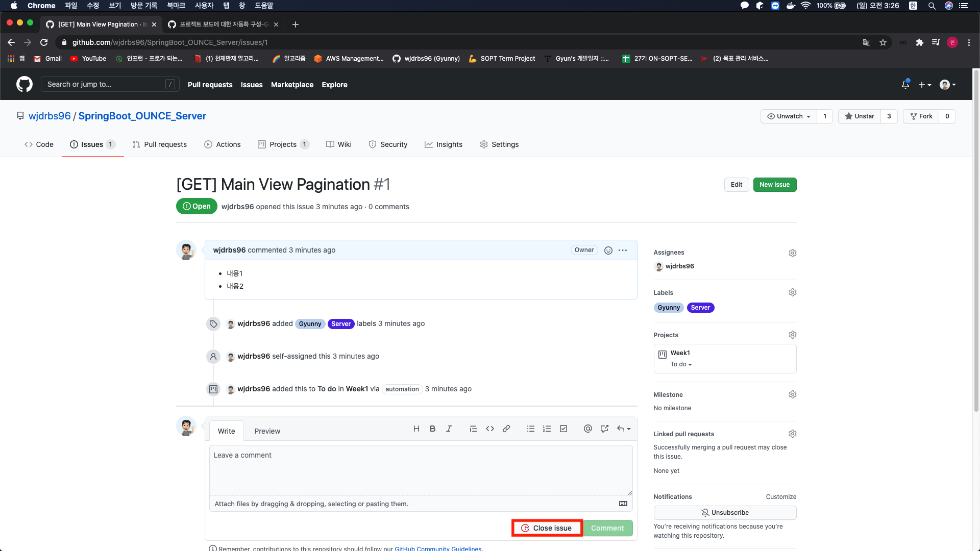This screenshot has width=980, height=551.
Task: Bookmark page with the star in address bar
Action: (883, 42)
